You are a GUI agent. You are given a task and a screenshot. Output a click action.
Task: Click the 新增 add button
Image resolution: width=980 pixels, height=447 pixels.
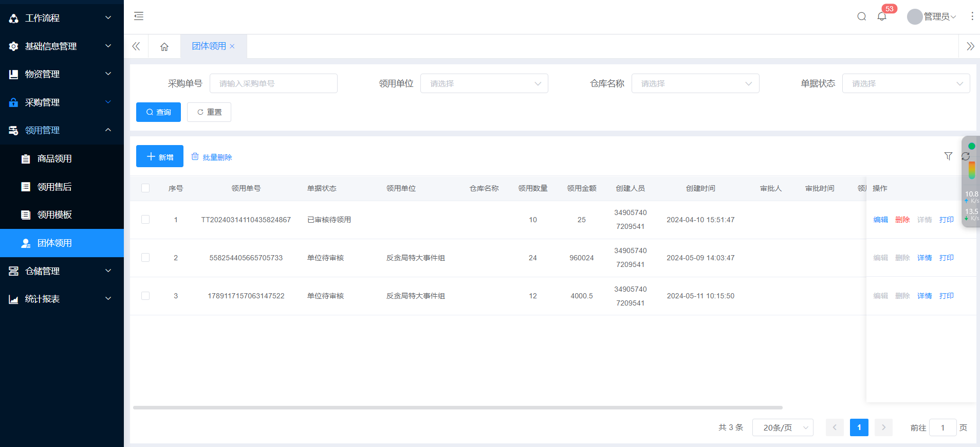(x=160, y=156)
